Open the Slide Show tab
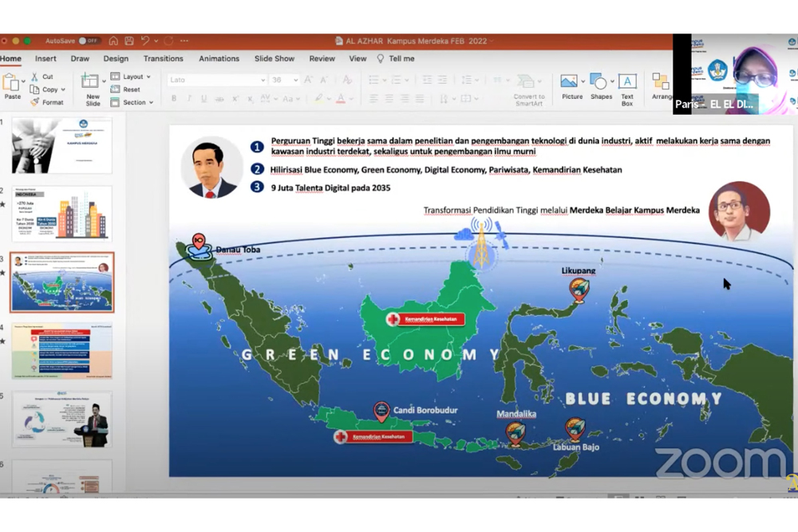 274,58
